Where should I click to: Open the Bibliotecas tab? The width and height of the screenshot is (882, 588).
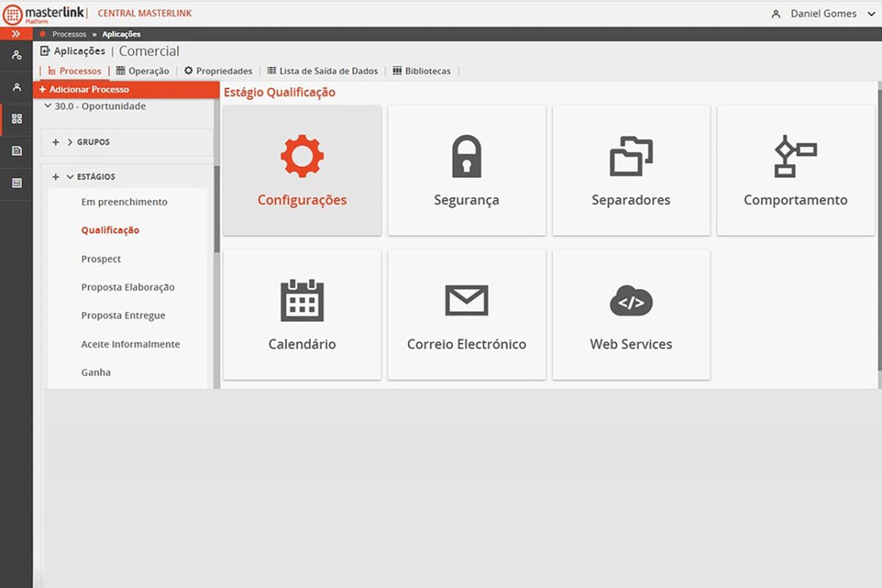tap(425, 71)
